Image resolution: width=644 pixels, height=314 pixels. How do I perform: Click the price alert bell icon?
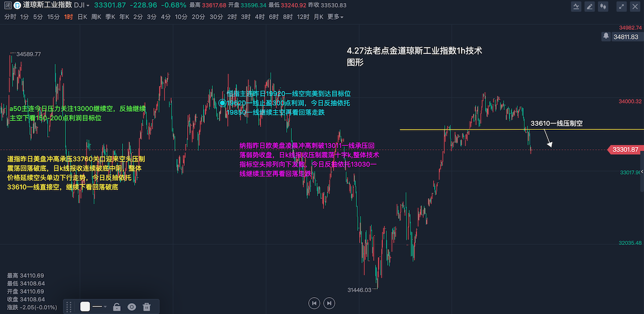(x=606, y=36)
